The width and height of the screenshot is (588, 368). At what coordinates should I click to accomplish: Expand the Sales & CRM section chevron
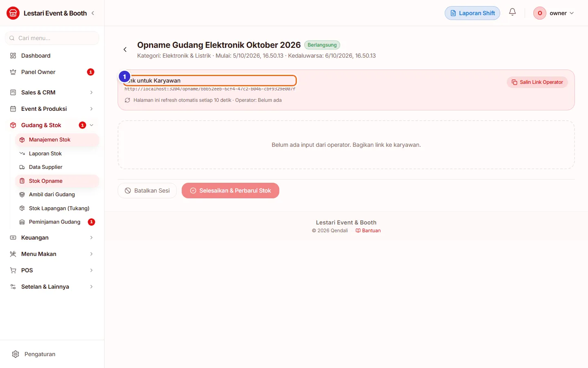coord(91,92)
